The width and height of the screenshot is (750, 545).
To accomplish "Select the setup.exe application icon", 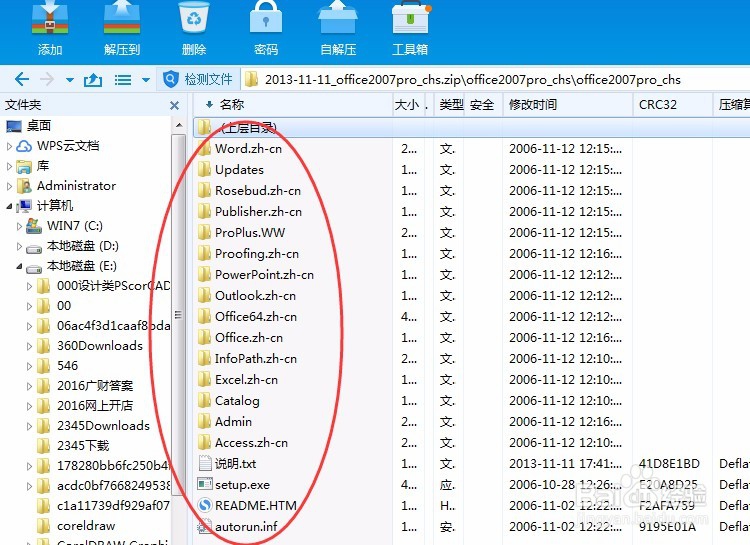I will [x=205, y=484].
